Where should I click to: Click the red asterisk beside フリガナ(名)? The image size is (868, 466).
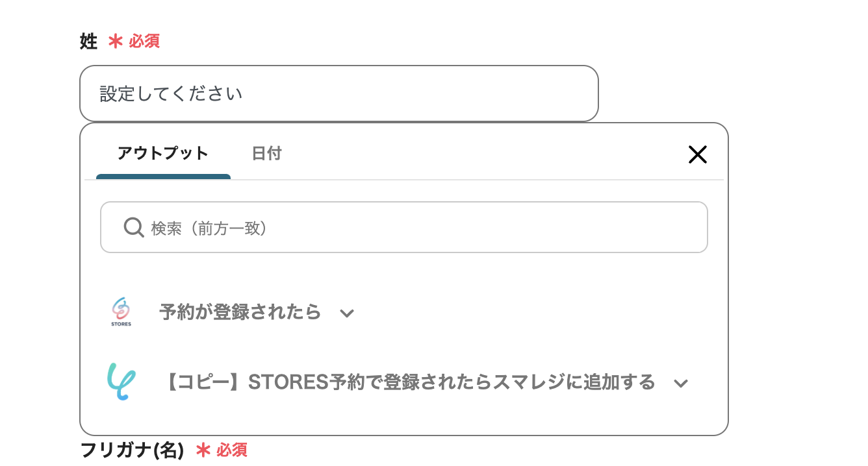203,450
